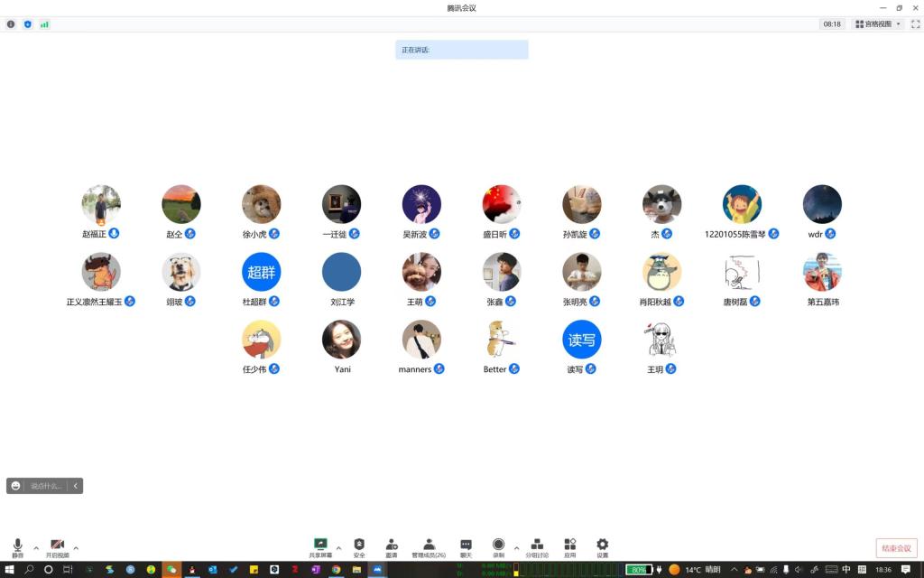This screenshot has height=578, width=924.
Task: Expand video options arrow beside 开启视频
Action: coord(76,547)
